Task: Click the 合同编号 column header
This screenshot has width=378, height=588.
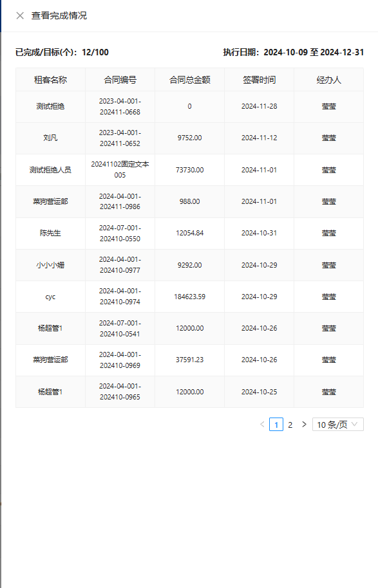Action: [x=120, y=80]
